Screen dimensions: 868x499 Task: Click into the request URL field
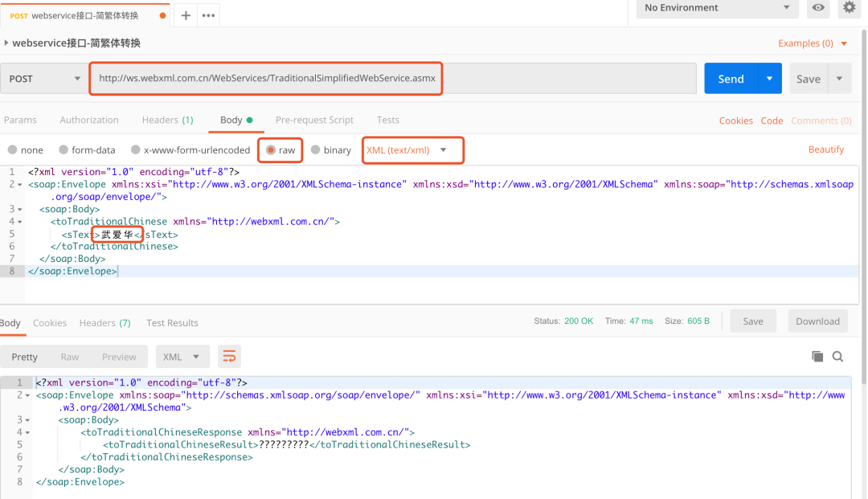coord(392,79)
